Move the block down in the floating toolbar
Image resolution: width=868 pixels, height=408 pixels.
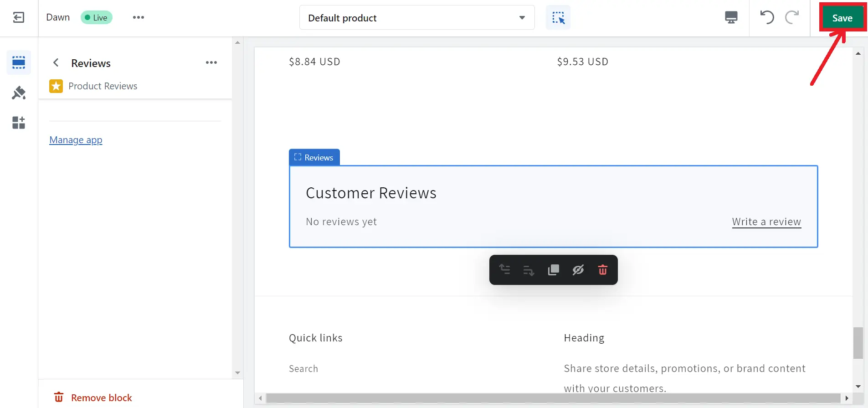tap(529, 270)
